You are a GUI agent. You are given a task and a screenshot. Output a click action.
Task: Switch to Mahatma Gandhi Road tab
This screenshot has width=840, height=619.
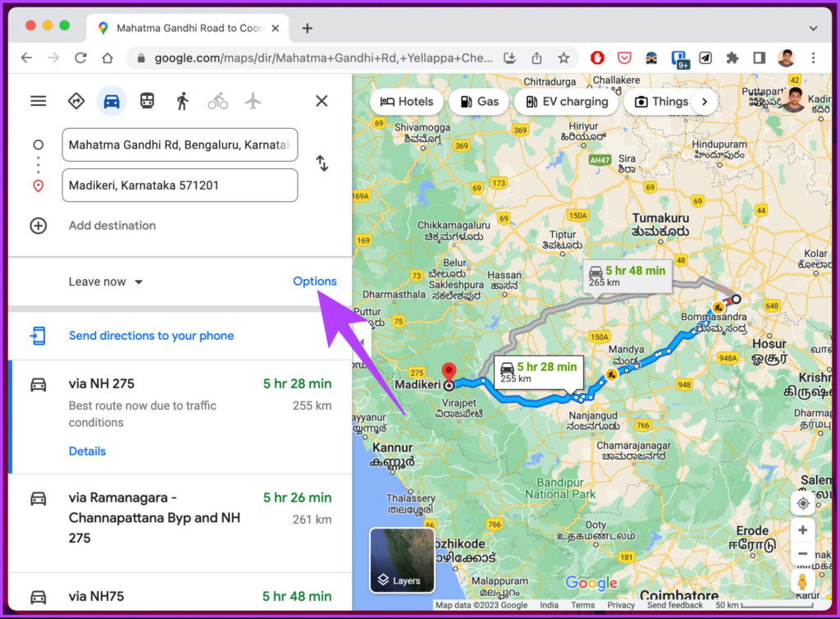point(188,28)
